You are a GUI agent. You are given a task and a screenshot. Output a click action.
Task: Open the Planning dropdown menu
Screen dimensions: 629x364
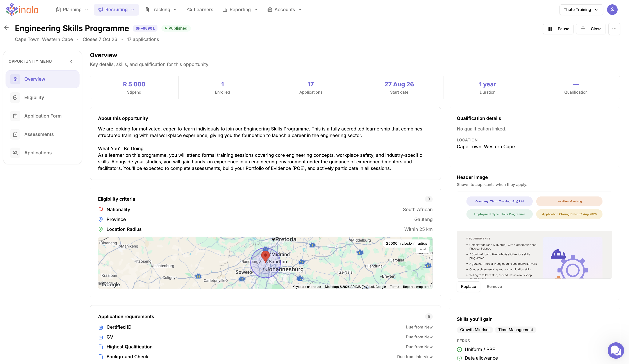(x=72, y=9)
